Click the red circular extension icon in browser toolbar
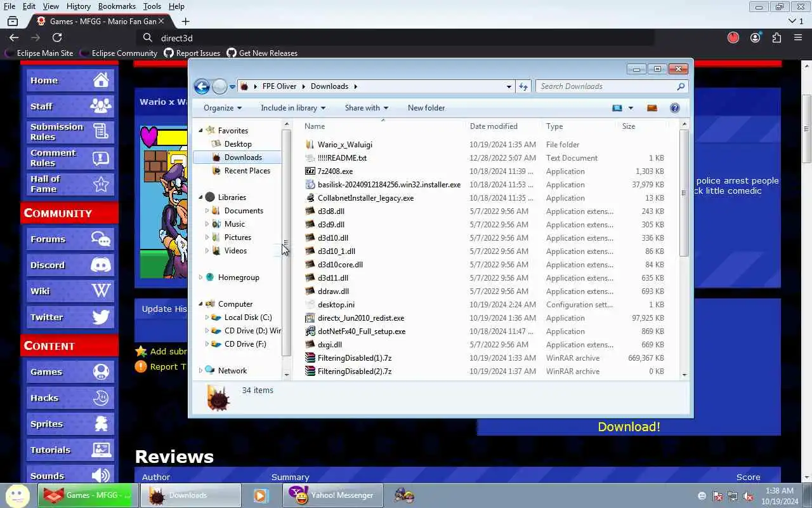 point(733,38)
